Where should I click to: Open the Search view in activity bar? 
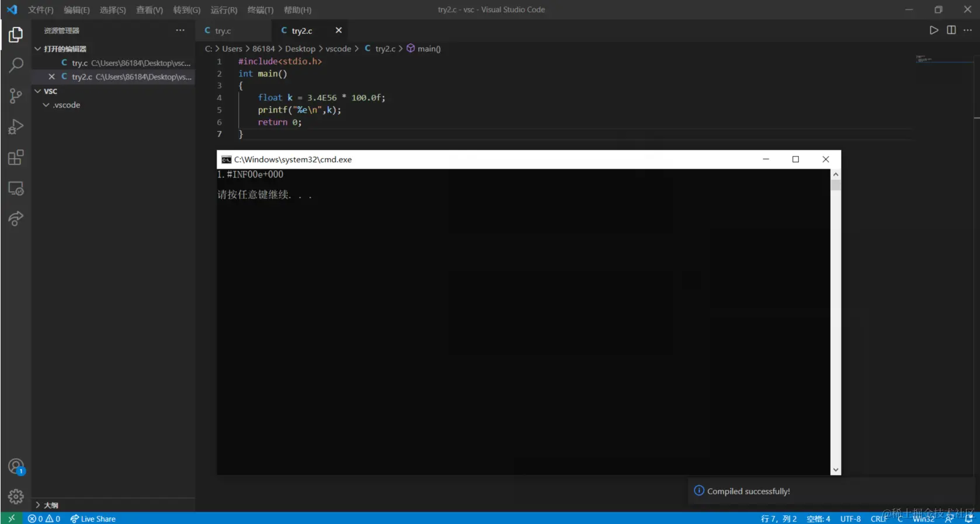(x=16, y=65)
